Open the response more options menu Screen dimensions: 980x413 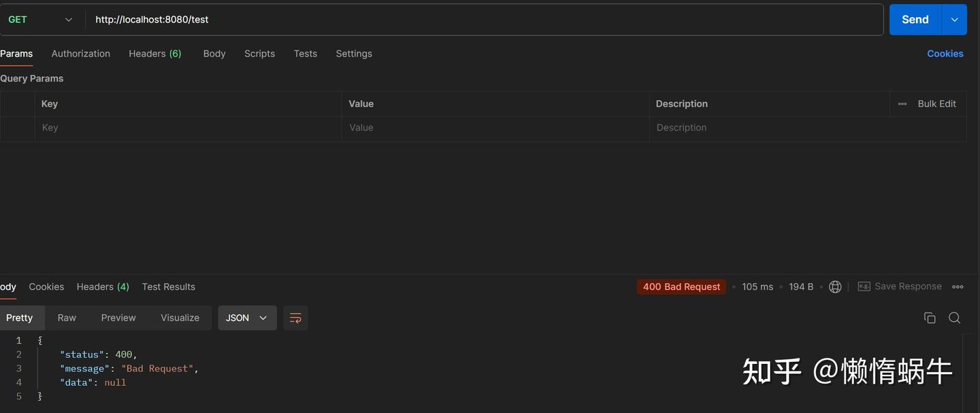click(958, 286)
